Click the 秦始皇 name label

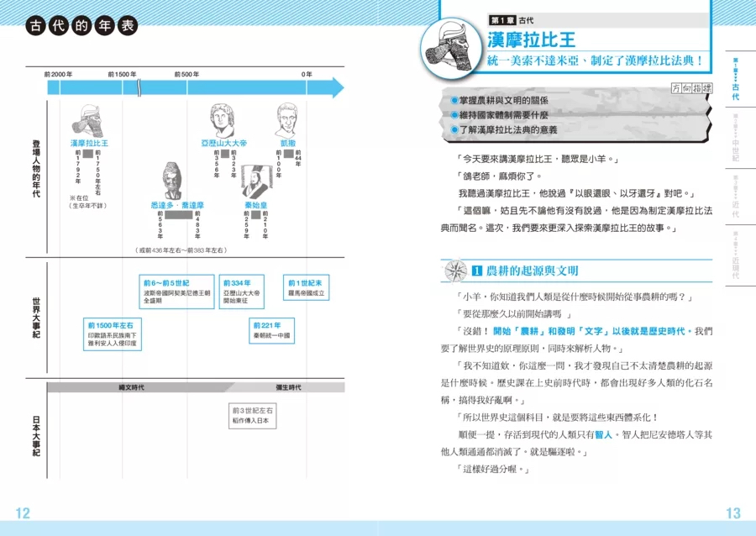point(255,205)
